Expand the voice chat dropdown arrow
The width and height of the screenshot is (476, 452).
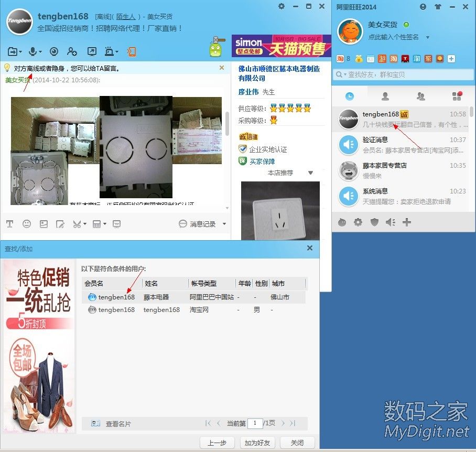[x=40, y=52]
